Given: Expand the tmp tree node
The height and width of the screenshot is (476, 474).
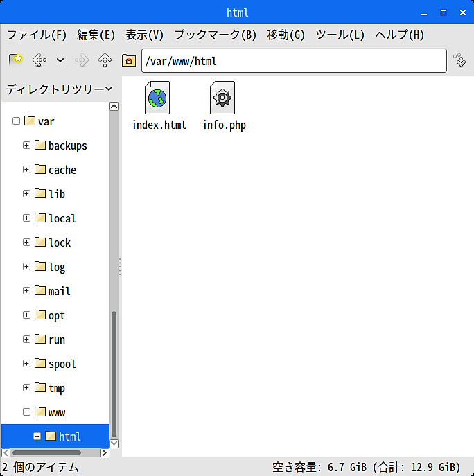Looking at the screenshot, I should click(x=27, y=388).
